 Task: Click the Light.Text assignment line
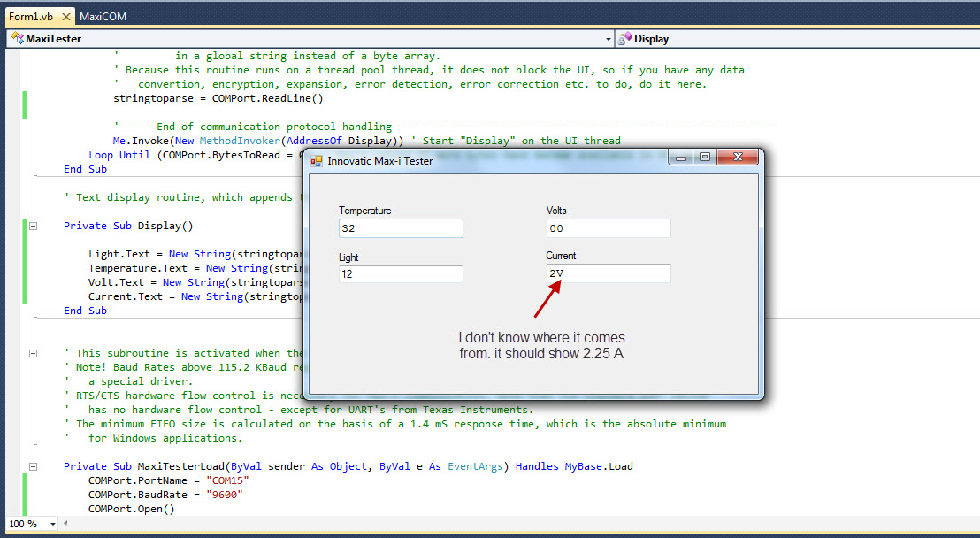[195, 254]
